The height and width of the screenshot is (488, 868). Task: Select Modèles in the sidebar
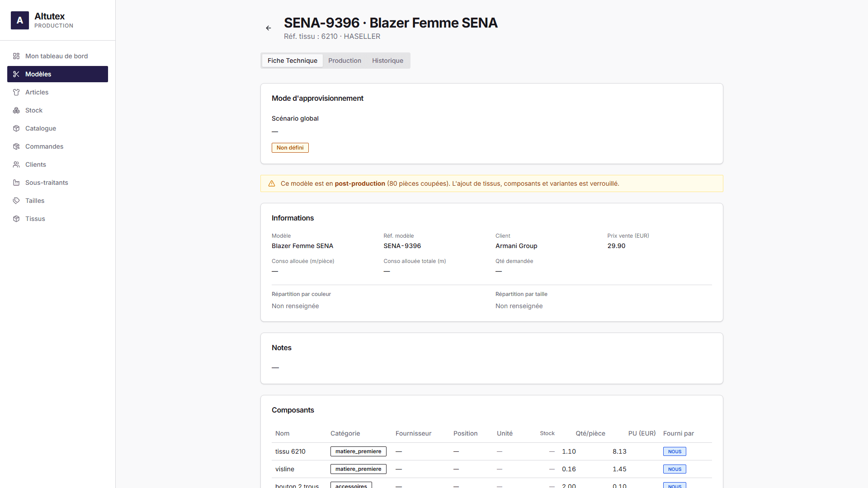tap(57, 74)
